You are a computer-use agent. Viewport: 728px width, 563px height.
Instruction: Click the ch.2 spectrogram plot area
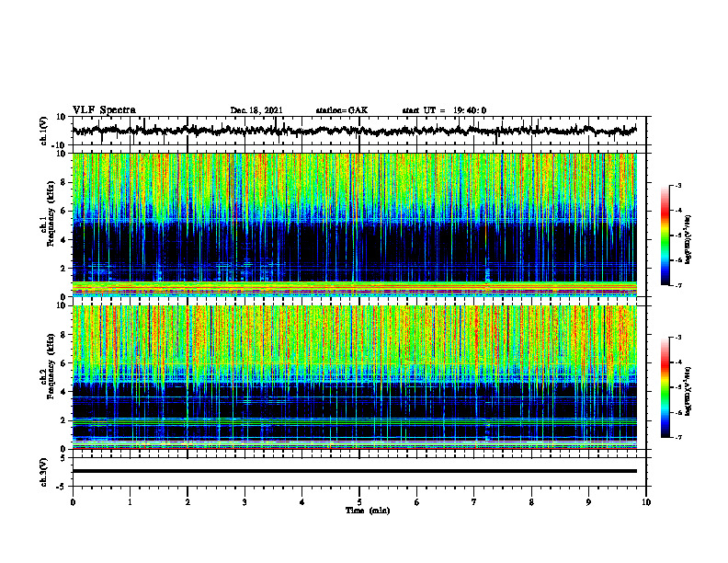[x=355, y=377]
